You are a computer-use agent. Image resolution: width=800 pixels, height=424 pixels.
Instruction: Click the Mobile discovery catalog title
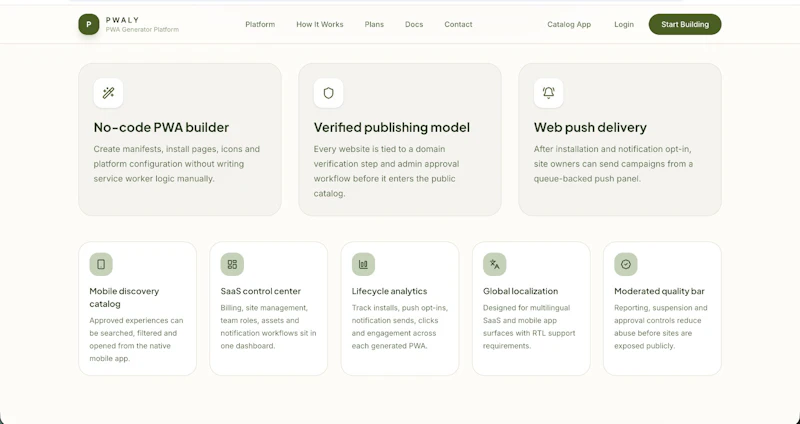point(124,297)
